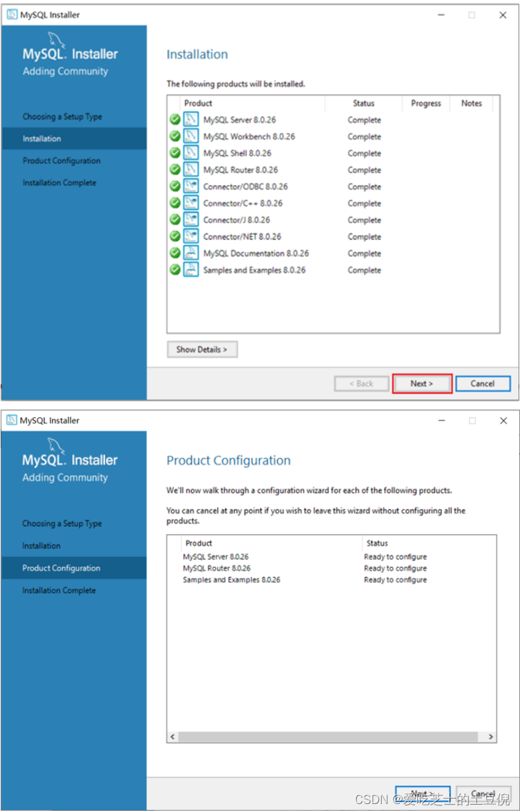
Task: Open Show Details in the Installation window
Action: tap(202, 349)
